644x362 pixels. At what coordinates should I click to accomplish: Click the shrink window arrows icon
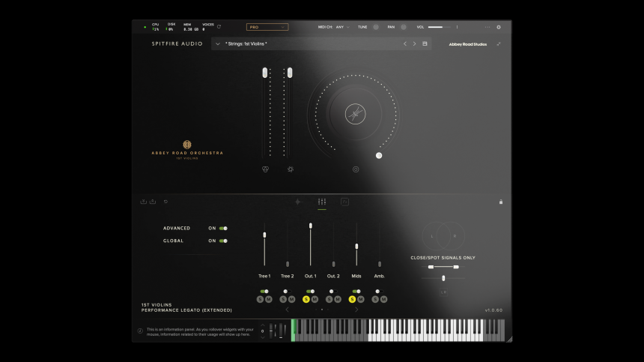pyautogui.click(x=499, y=44)
